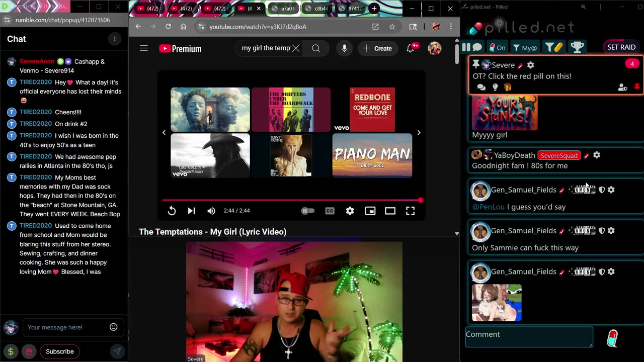Seek on the red video progress bar
The image size is (644, 362).
tap(291, 200)
